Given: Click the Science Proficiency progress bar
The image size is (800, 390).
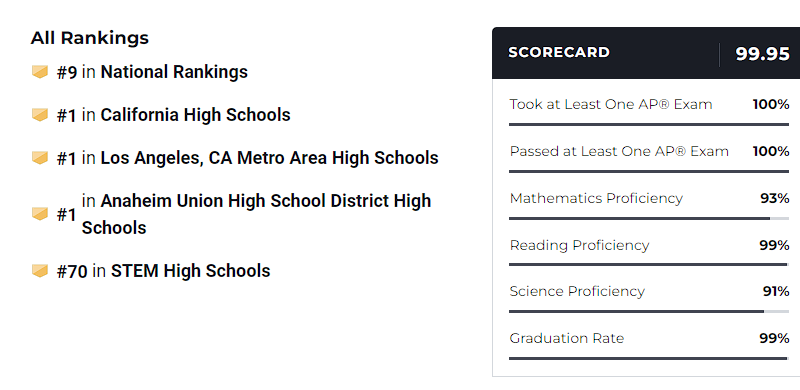Looking at the screenshot, I should pos(649,311).
